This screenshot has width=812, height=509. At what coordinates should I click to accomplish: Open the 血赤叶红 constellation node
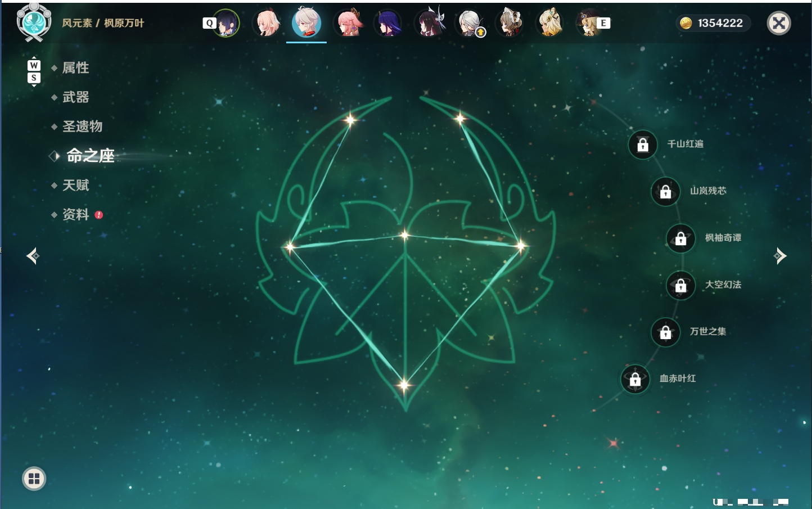point(635,379)
